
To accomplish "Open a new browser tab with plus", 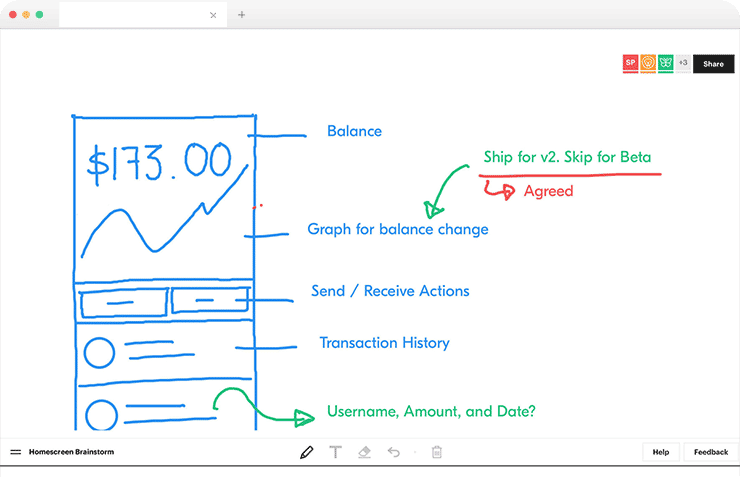I will (x=241, y=15).
